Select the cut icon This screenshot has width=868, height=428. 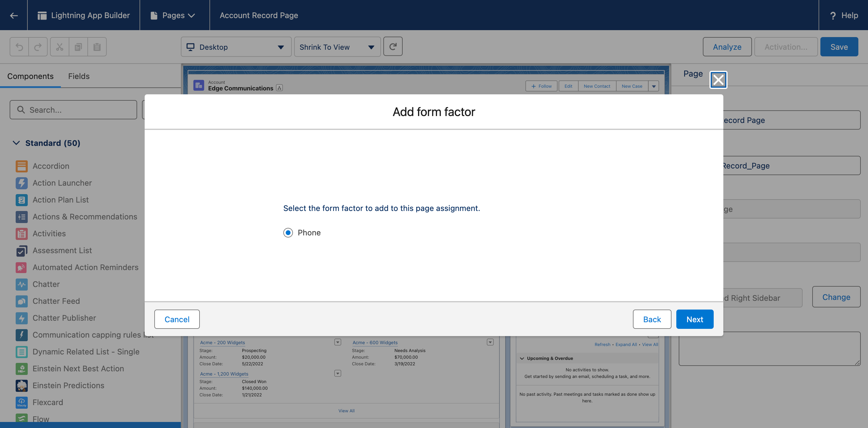pyautogui.click(x=60, y=46)
